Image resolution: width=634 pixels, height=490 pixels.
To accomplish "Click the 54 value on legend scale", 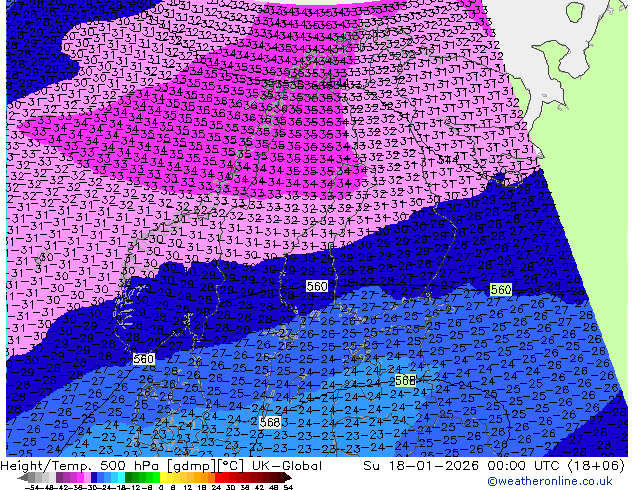I will click(x=288, y=487).
